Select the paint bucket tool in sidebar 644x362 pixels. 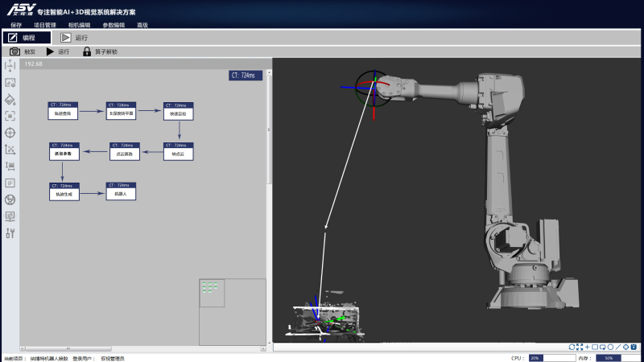tap(10, 99)
